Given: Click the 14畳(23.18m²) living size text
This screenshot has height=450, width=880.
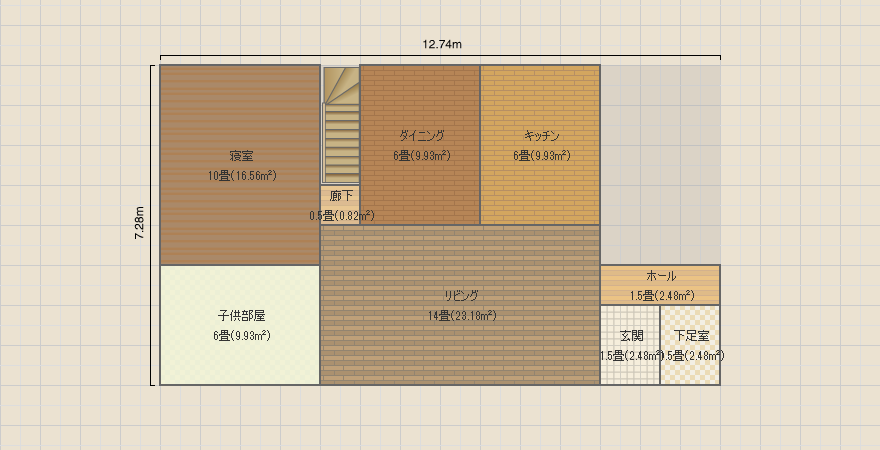Looking at the screenshot, I should (x=462, y=316).
